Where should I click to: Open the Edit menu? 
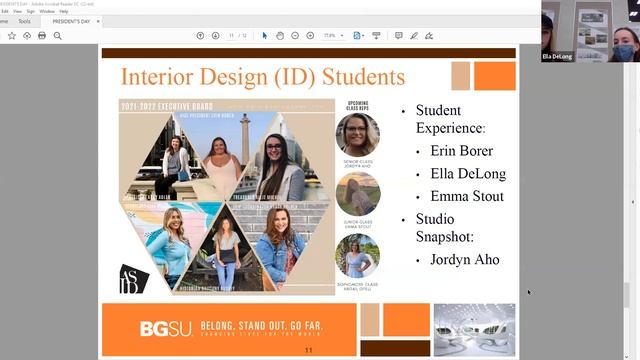tap(5, 11)
